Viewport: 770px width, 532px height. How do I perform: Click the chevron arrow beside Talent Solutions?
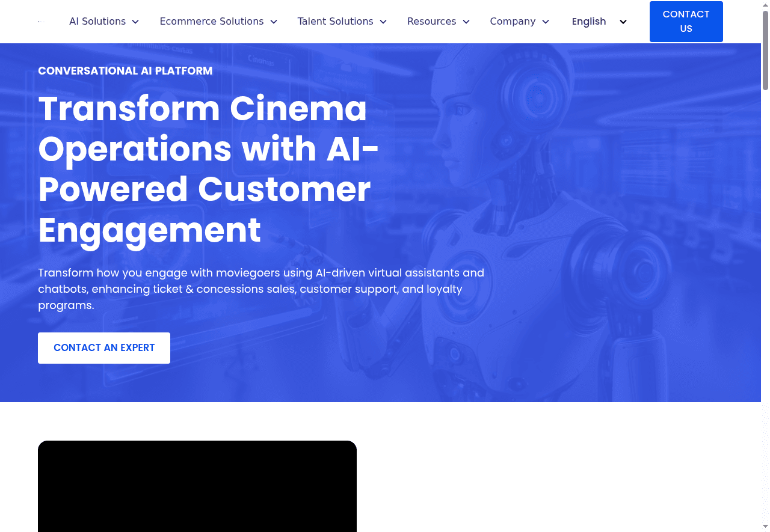click(x=383, y=22)
